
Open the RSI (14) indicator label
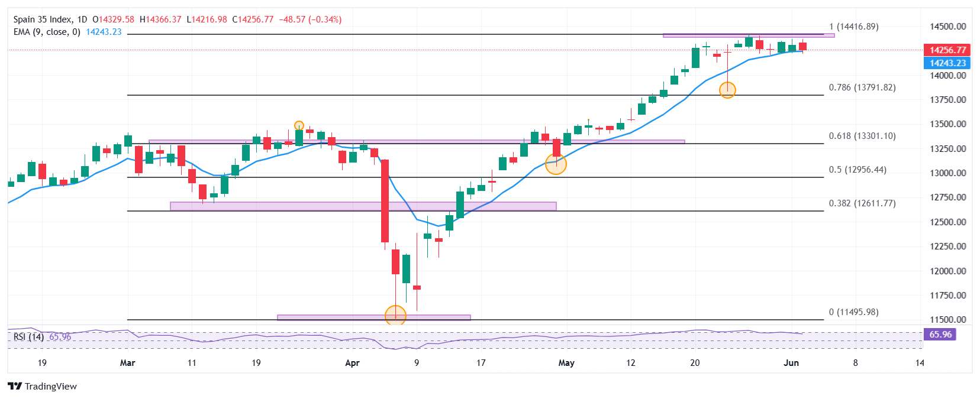pyautogui.click(x=29, y=337)
